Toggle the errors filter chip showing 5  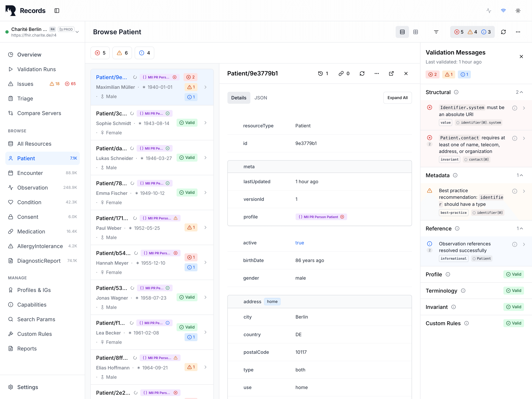(x=100, y=53)
